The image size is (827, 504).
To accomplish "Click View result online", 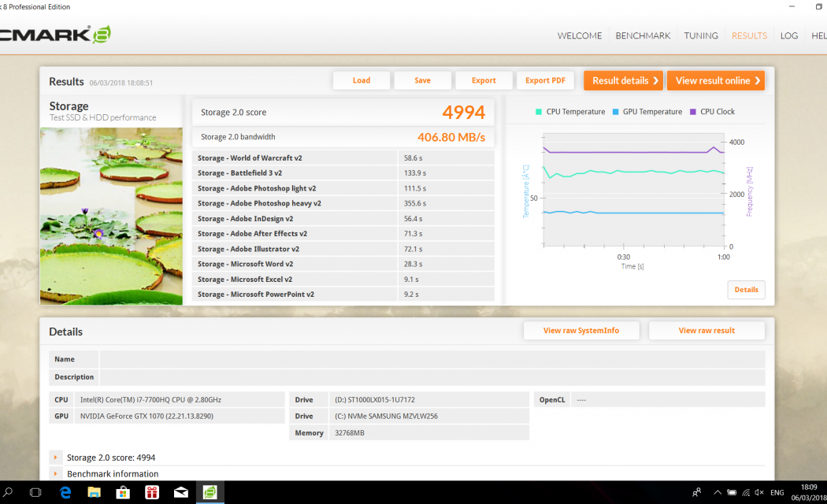I will click(x=716, y=80).
